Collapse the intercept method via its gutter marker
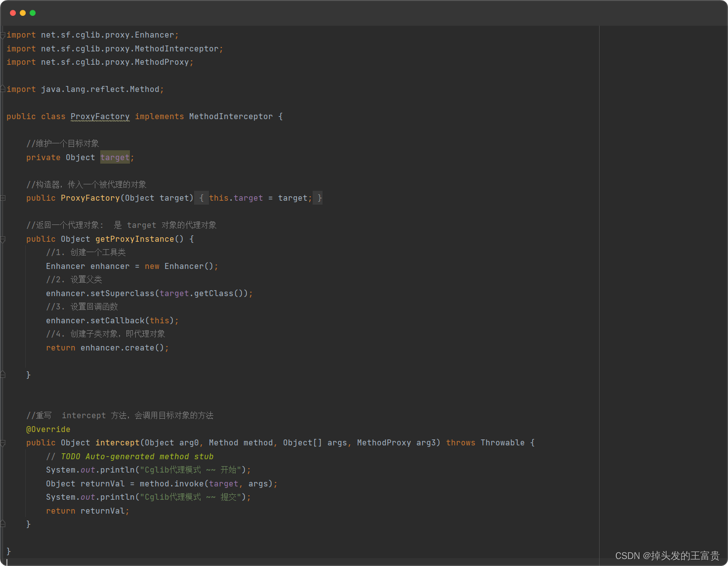Viewport: 728px width, 566px height. pyautogui.click(x=3, y=443)
